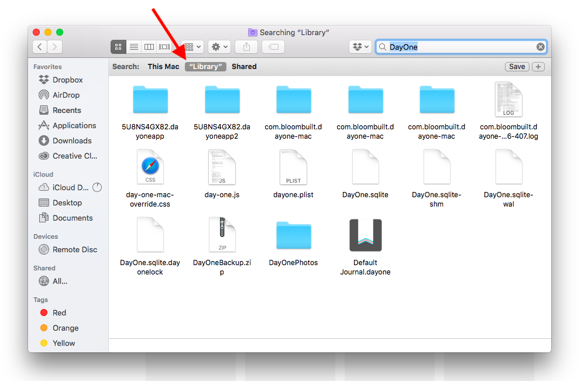Screen dimensions: 588x381
Task: Click the "dayone.plist" file name label
Action: 293,195
